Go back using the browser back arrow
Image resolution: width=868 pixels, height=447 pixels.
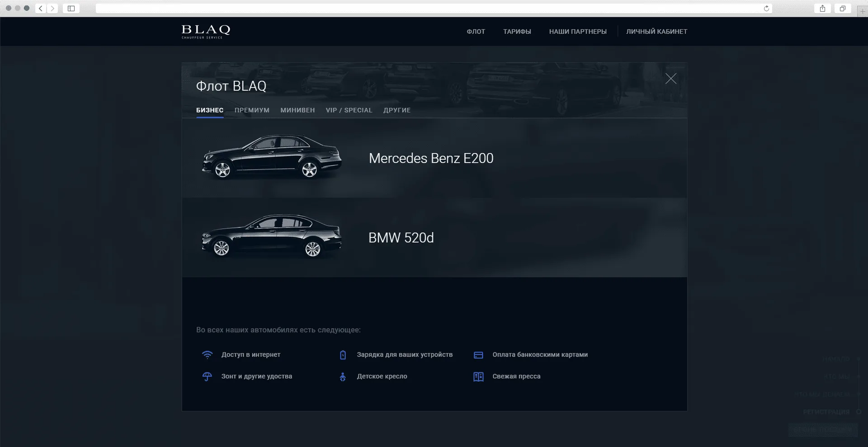click(x=41, y=8)
